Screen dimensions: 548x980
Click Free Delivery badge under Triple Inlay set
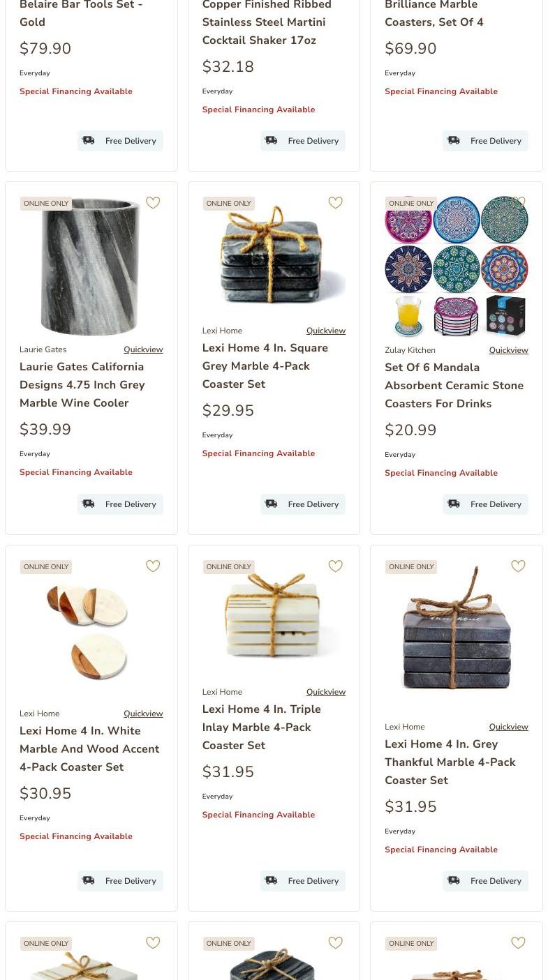pyautogui.click(x=303, y=881)
